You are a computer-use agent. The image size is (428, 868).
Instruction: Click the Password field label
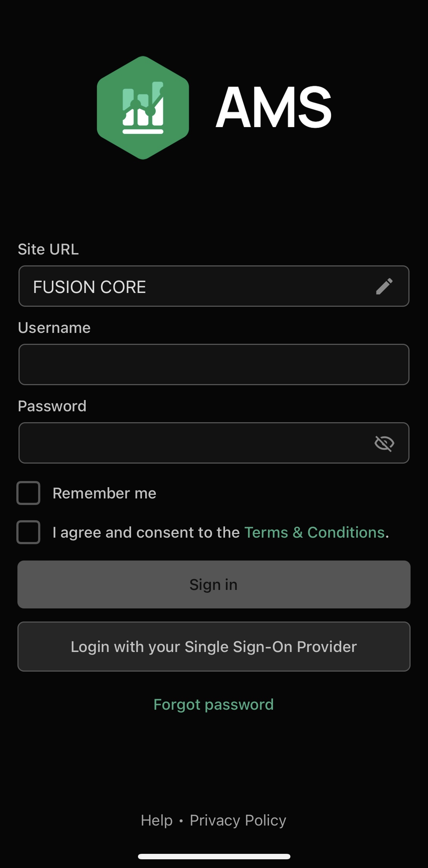(x=52, y=406)
